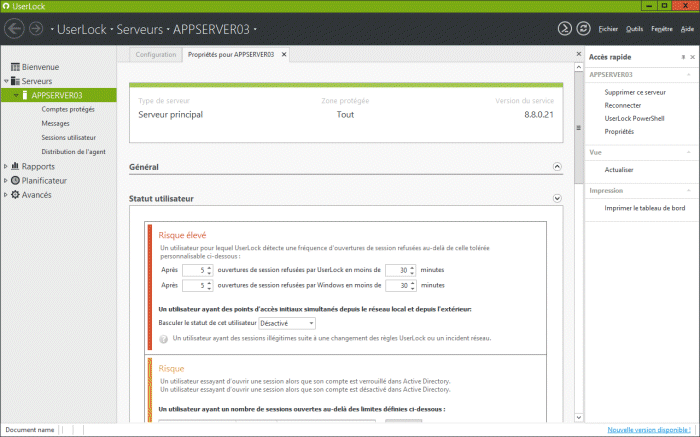Click UserLock in the breadcrumb
This screenshot has height=437, width=700.
[82, 29]
